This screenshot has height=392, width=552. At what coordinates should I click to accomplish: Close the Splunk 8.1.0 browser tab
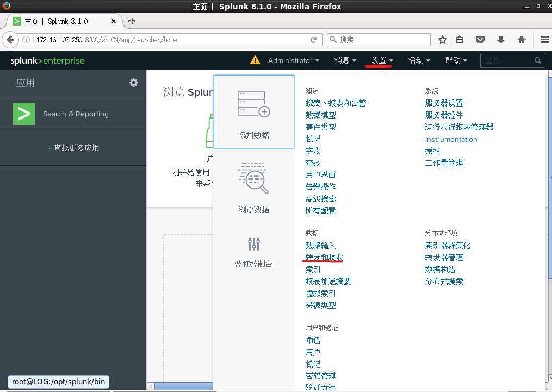[x=113, y=21]
